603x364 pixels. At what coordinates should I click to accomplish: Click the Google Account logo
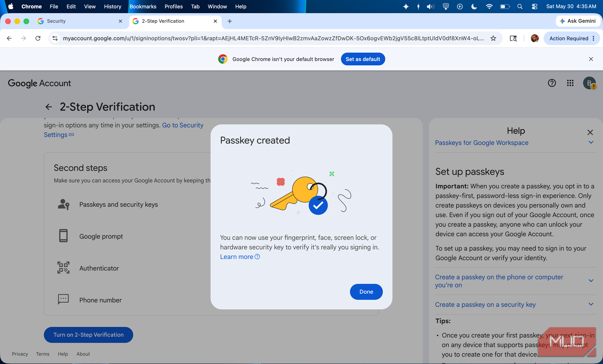tap(39, 83)
